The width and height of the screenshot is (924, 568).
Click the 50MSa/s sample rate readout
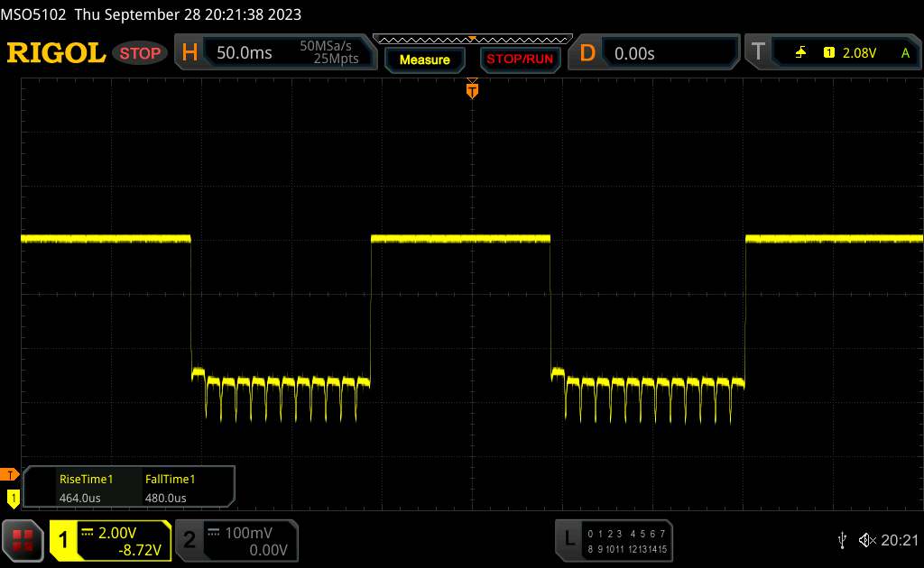pos(325,45)
